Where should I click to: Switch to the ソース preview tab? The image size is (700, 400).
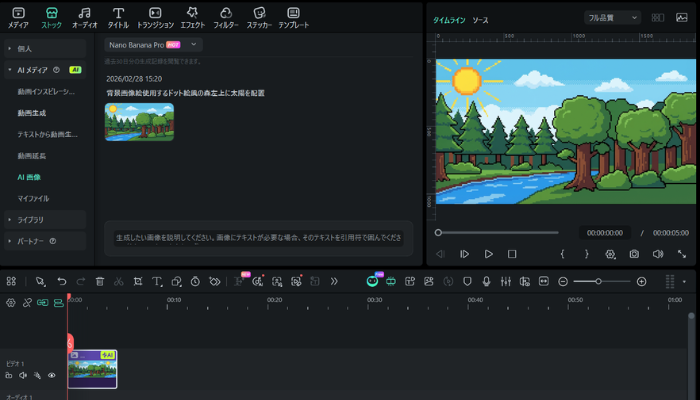(480, 19)
